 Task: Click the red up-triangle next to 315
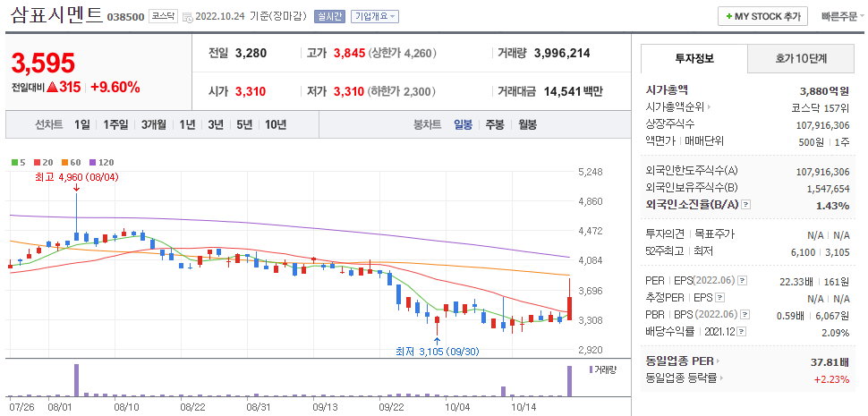[52, 87]
